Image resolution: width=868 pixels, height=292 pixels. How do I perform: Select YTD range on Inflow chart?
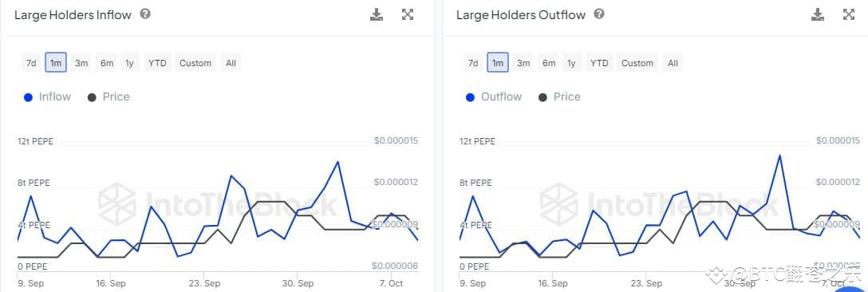(157, 62)
